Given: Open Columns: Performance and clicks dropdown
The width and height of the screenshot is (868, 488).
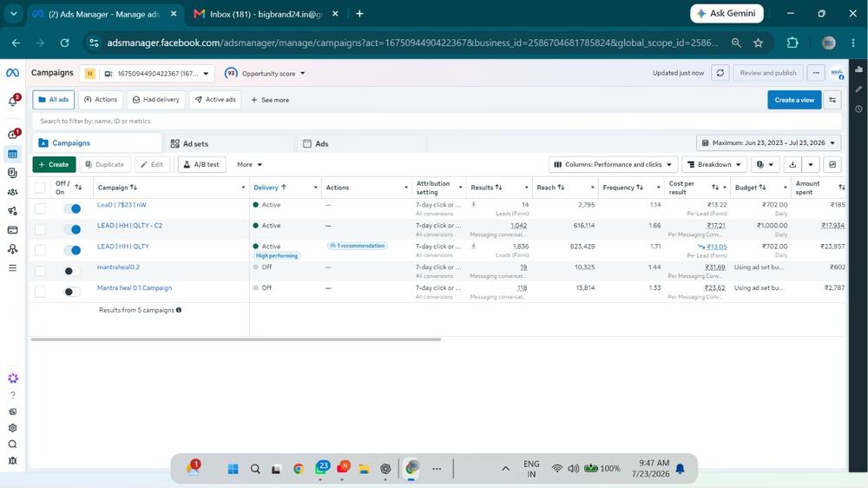Looking at the screenshot, I should pos(613,164).
